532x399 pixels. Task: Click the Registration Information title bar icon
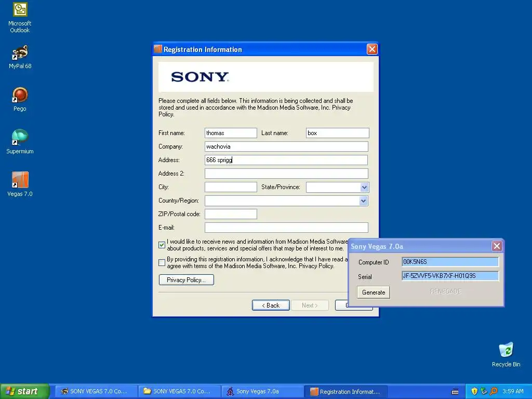tap(158, 49)
